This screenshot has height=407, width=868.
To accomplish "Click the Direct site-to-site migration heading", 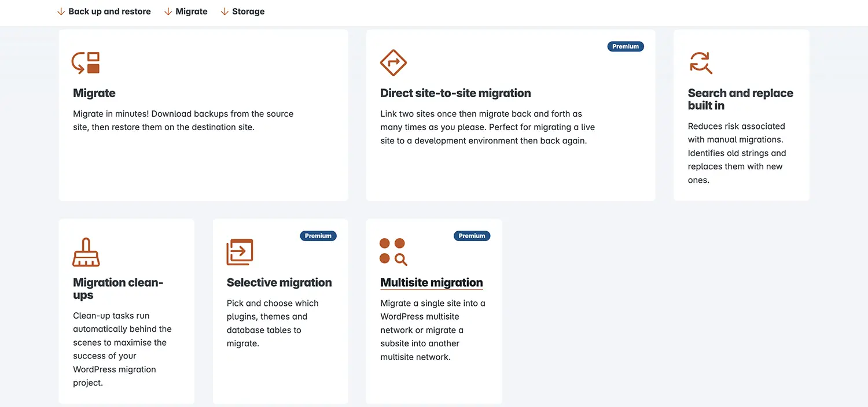I will [455, 93].
